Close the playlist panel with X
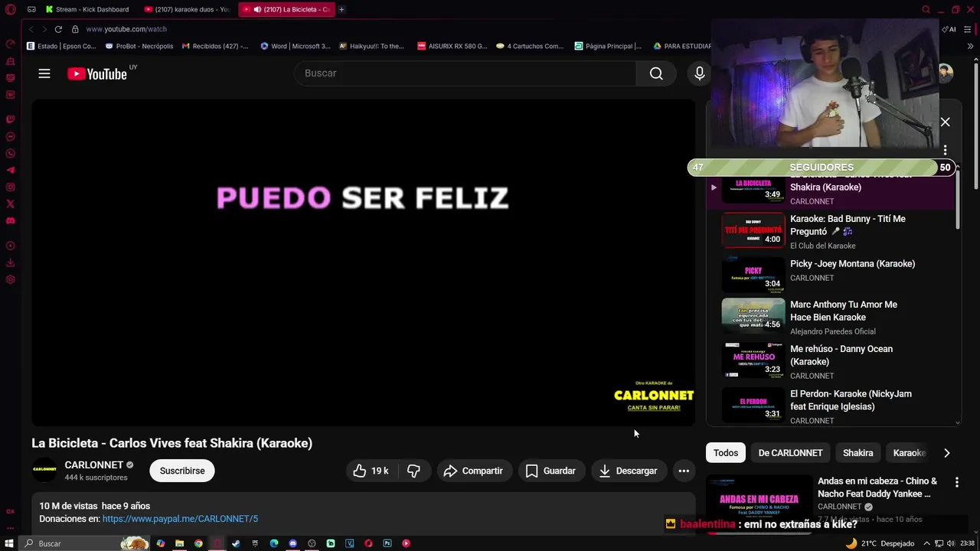The height and width of the screenshot is (551, 980). point(945,122)
